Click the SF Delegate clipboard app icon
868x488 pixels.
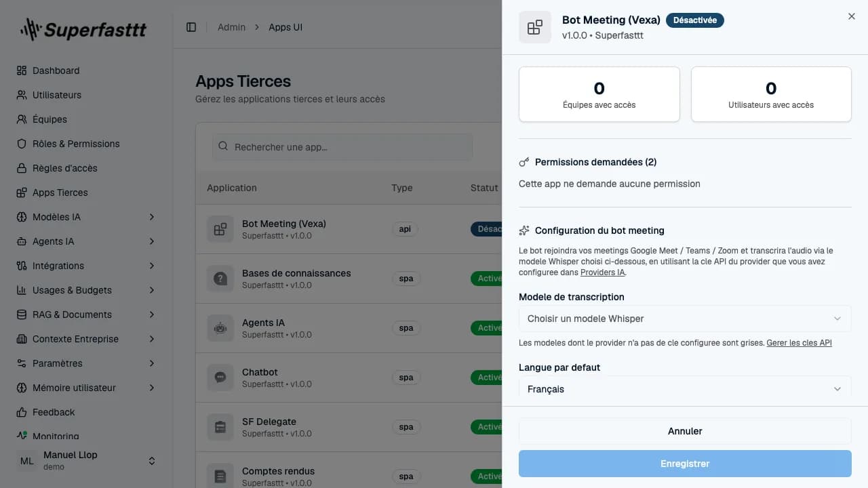tap(220, 427)
